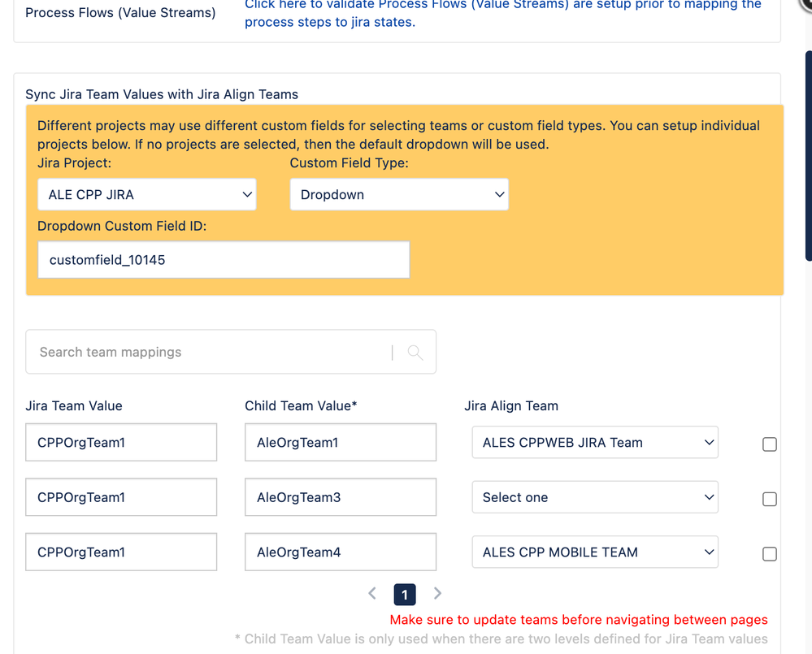Screen dimensions: 812x654
Task: Open the Jira Project dropdown
Action: click(x=147, y=194)
